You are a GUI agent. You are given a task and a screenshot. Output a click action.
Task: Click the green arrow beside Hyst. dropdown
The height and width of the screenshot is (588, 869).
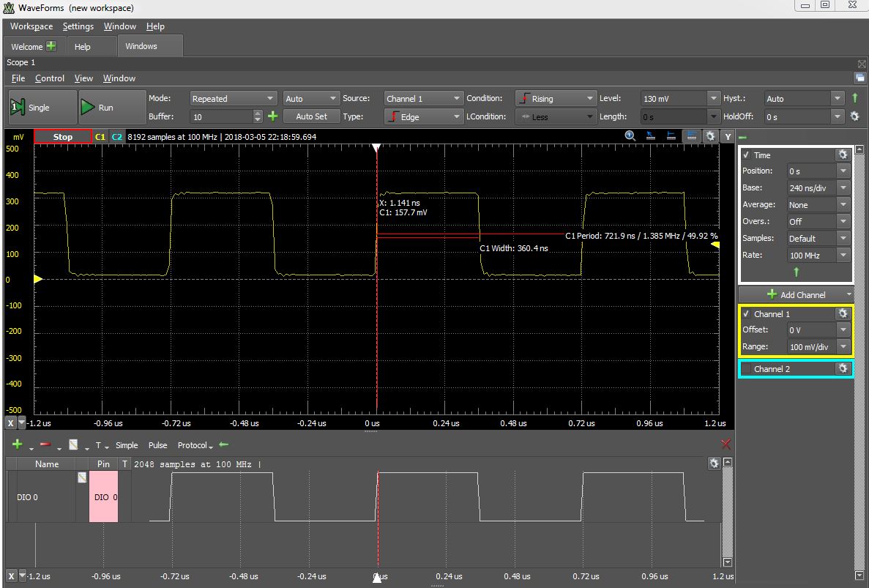[854, 99]
